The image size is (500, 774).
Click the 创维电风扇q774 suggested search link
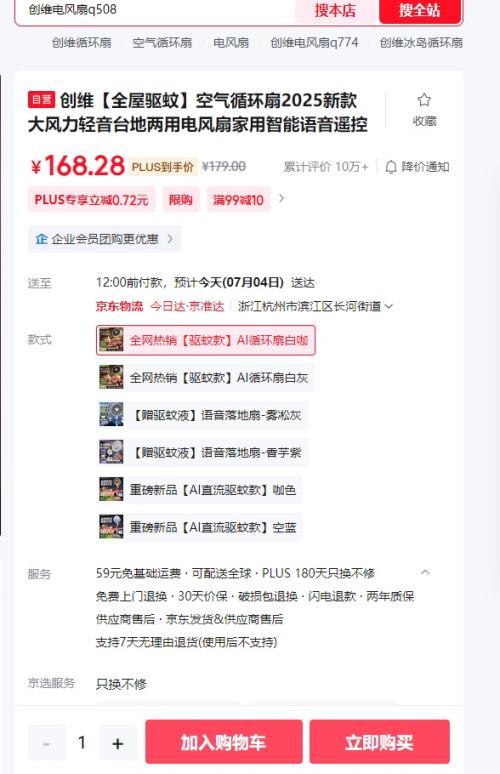314,42
